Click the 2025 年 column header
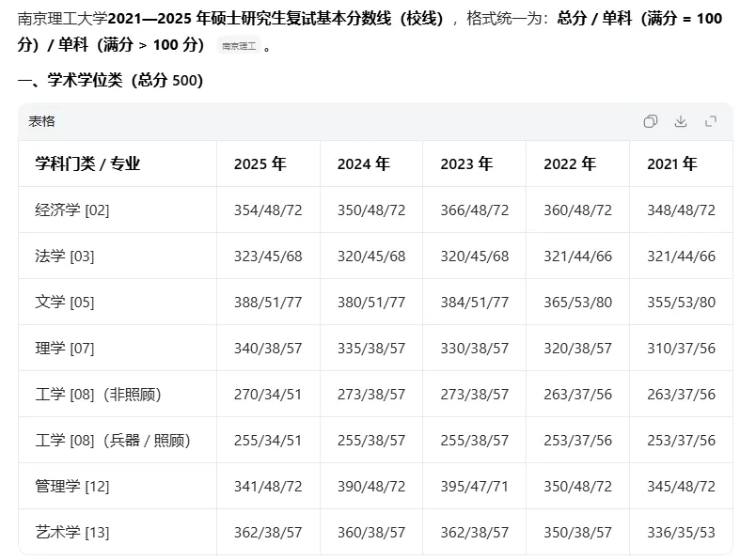The image size is (740, 560). coord(260,163)
